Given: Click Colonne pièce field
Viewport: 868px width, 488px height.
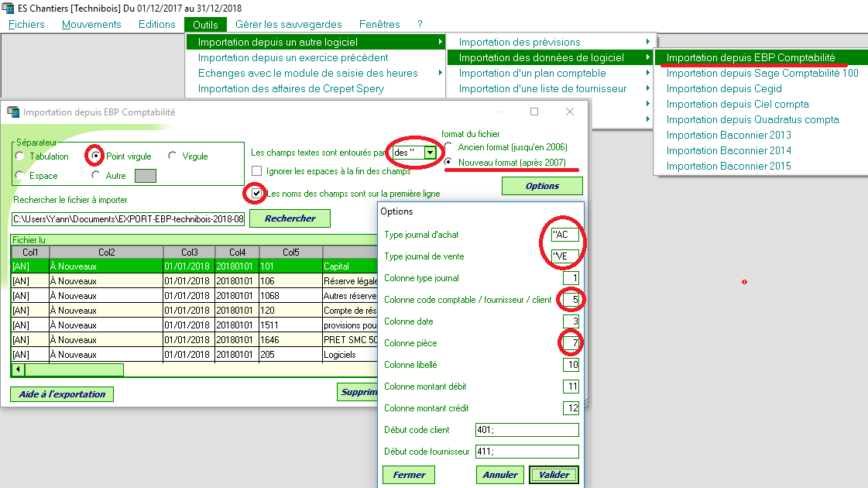Looking at the screenshot, I should (571, 343).
